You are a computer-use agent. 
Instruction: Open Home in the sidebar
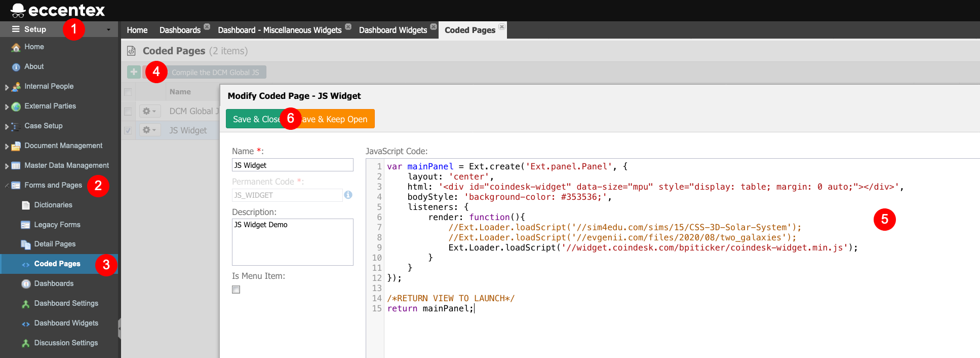coord(34,47)
